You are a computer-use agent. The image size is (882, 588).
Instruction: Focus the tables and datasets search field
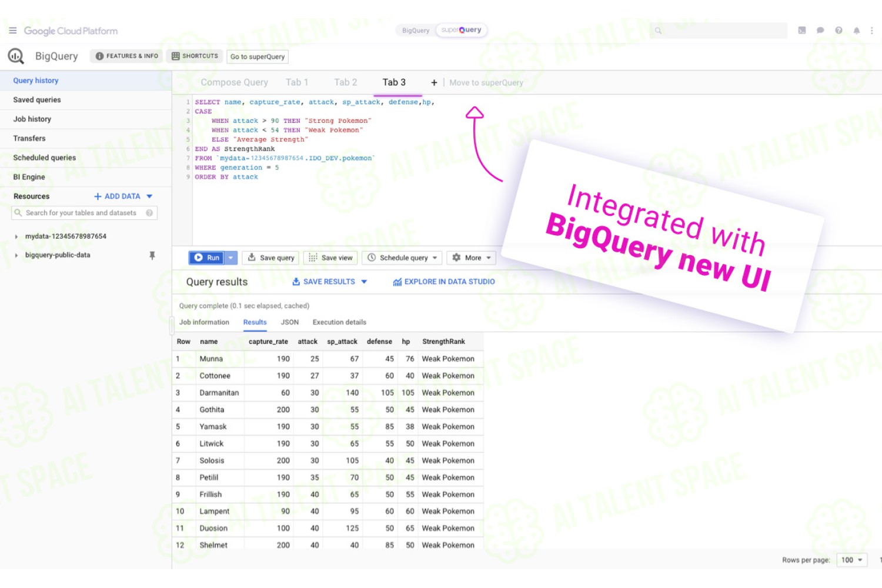84,213
